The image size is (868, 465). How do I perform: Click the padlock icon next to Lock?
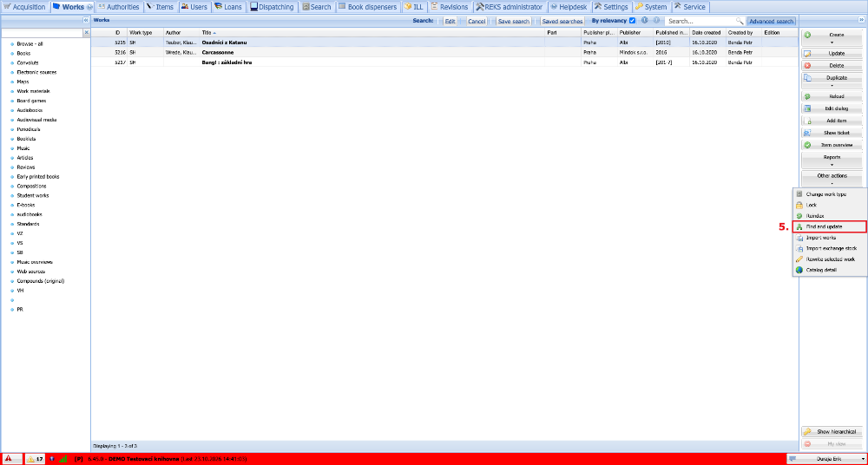click(799, 205)
